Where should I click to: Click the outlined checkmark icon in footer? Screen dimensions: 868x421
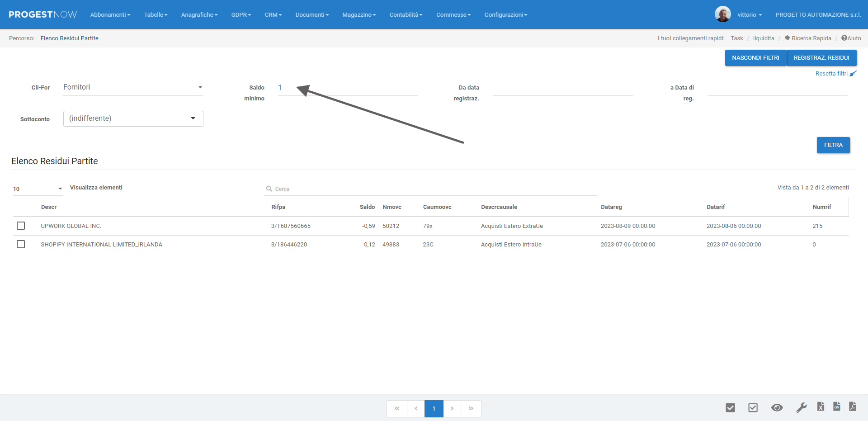coord(753,408)
